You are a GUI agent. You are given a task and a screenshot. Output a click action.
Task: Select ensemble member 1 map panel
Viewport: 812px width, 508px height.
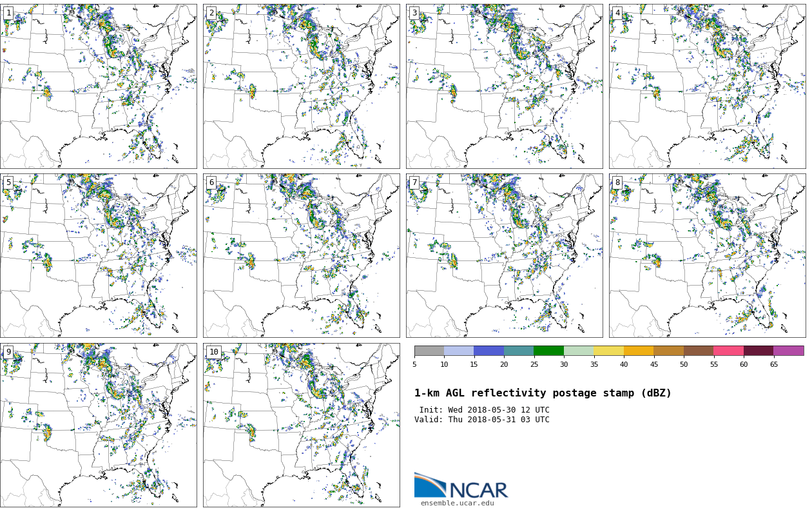[x=98, y=86]
